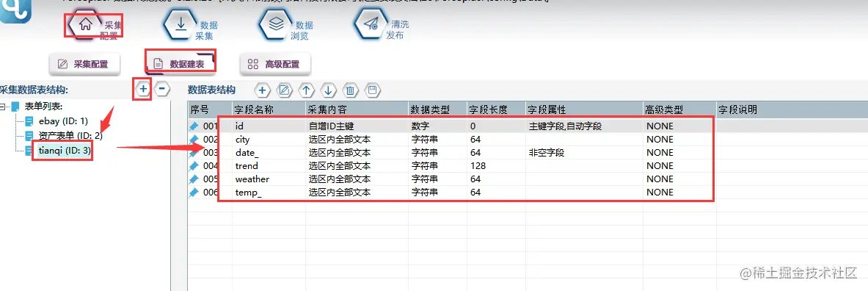Click the pin icon of row 001

click(194, 126)
